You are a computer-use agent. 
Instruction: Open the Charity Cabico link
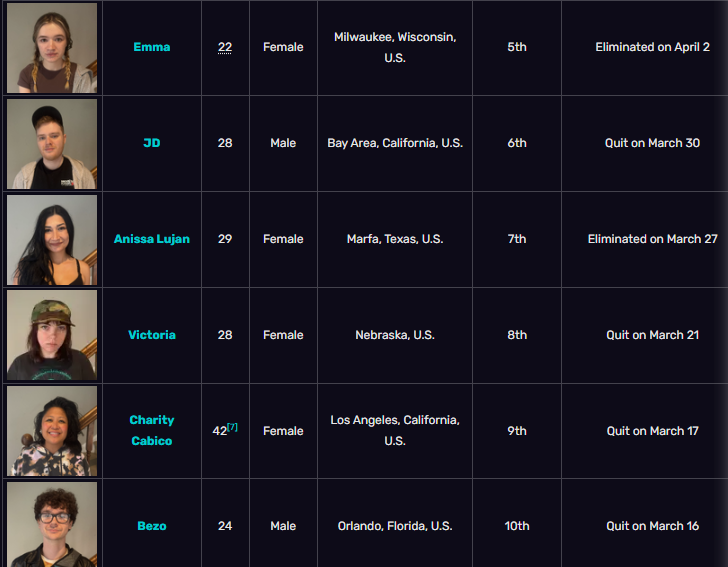(x=151, y=430)
